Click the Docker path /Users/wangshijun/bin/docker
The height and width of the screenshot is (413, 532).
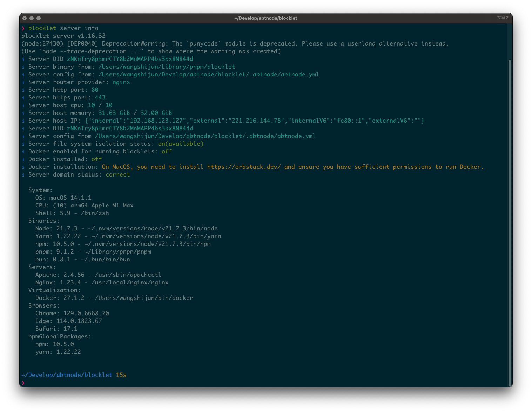coord(144,298)
